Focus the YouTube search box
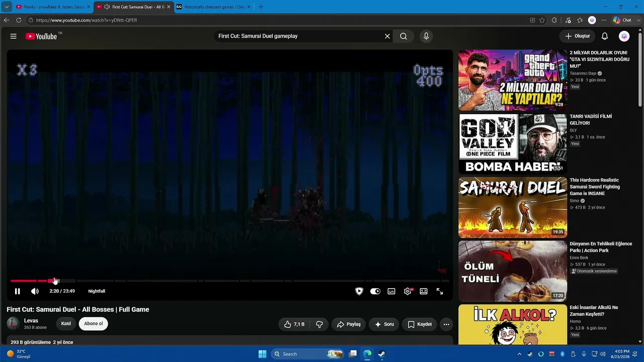This screenshot has height=362, width=644. point(299,36)
